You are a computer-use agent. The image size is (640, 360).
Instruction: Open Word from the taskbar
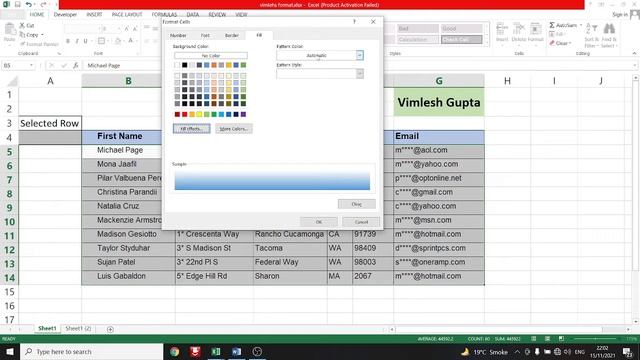tap(236, 351)
